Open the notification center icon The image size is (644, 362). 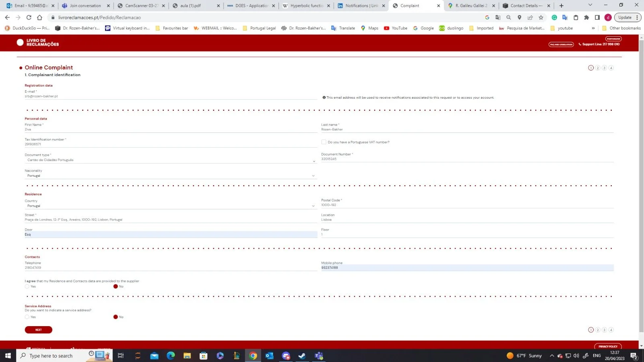point(634,356)
